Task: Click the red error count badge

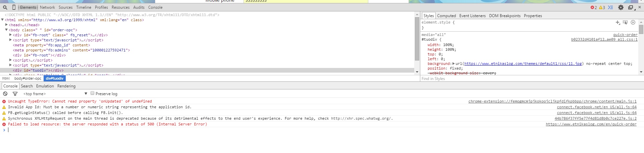Action: 594,7
